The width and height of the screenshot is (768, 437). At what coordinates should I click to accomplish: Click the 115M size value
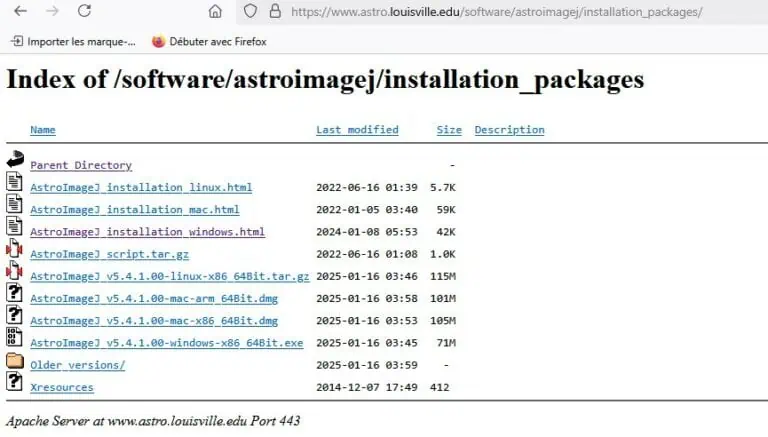[x=443, y=276]
